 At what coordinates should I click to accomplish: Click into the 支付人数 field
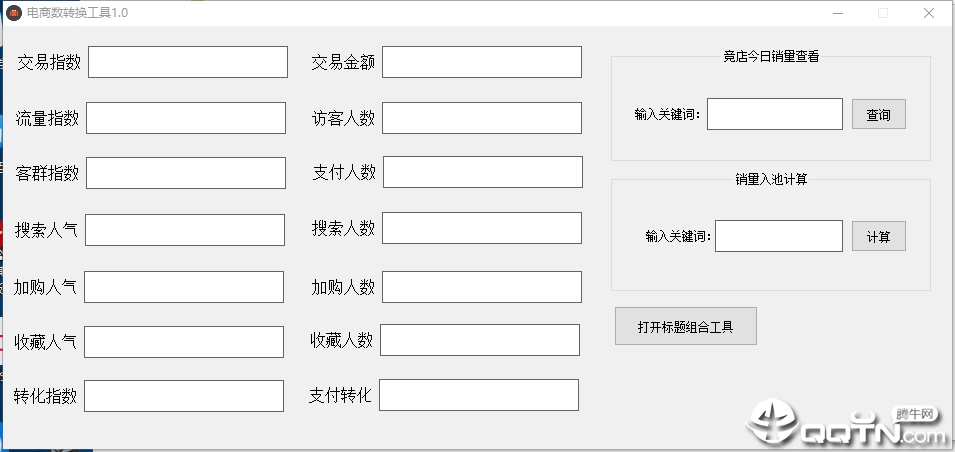[483, 172]
